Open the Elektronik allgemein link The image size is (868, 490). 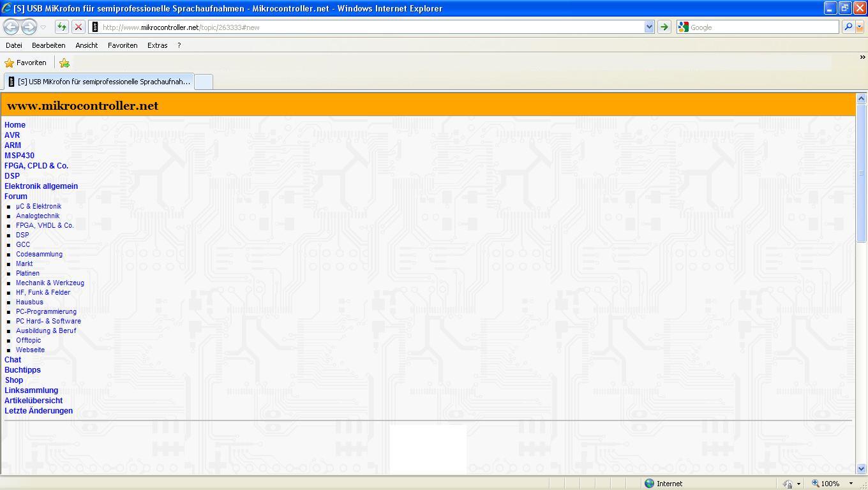[x=41, y=186]
